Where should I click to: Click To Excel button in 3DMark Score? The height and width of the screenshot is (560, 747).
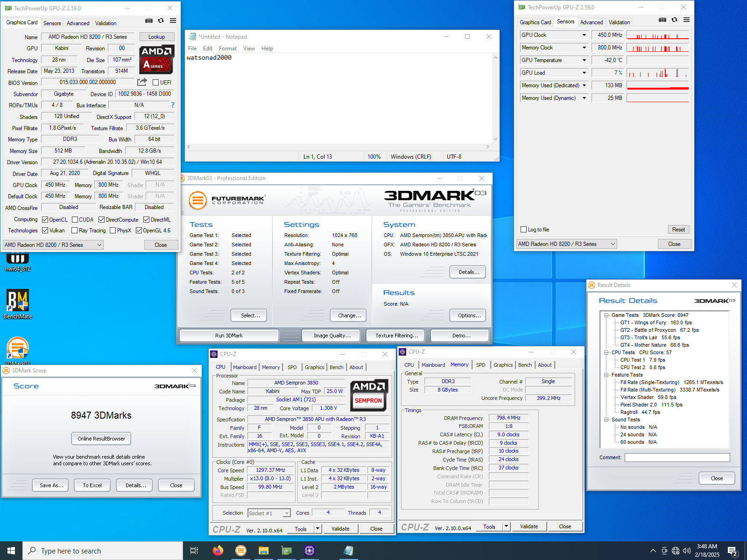click(92, 485)
